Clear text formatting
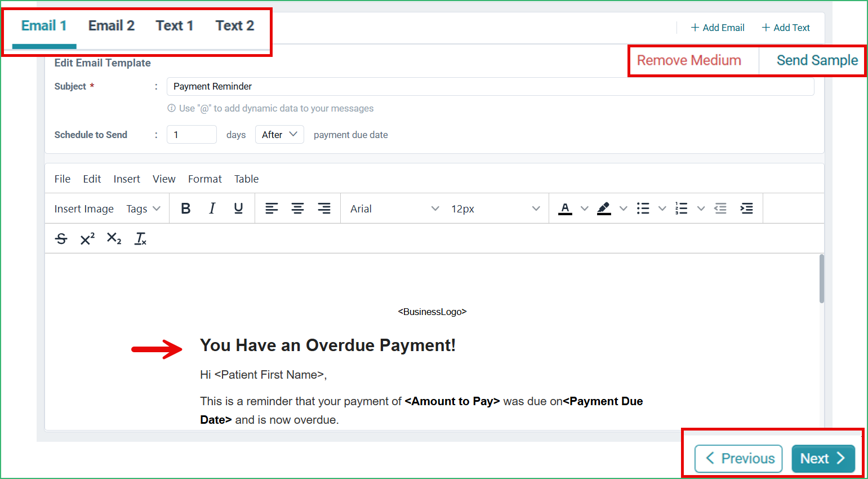 pos(140,239)
